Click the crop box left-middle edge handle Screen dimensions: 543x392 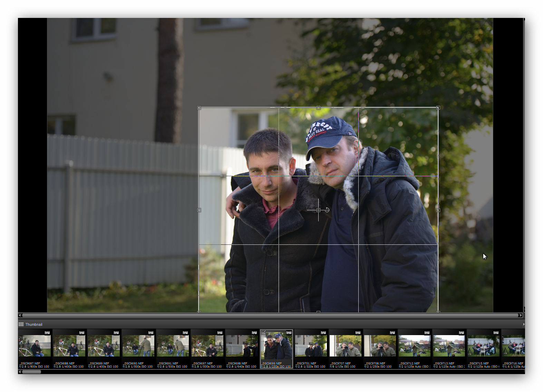[x=199, y=210]
